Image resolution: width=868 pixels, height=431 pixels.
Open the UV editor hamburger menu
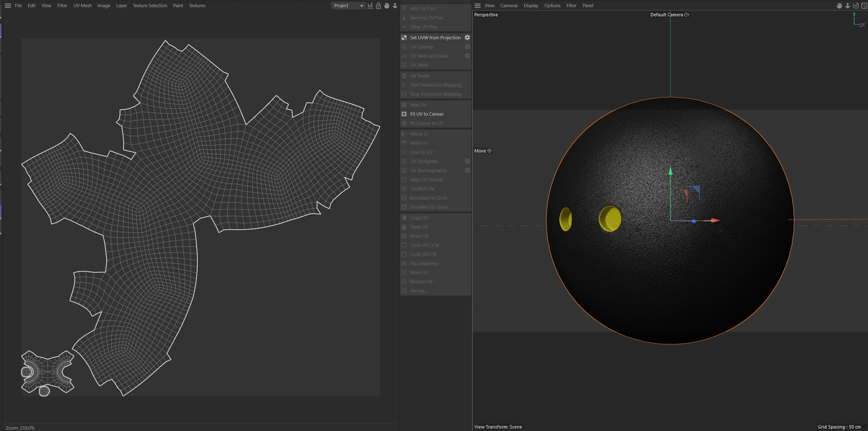click(x=8, y=6)
